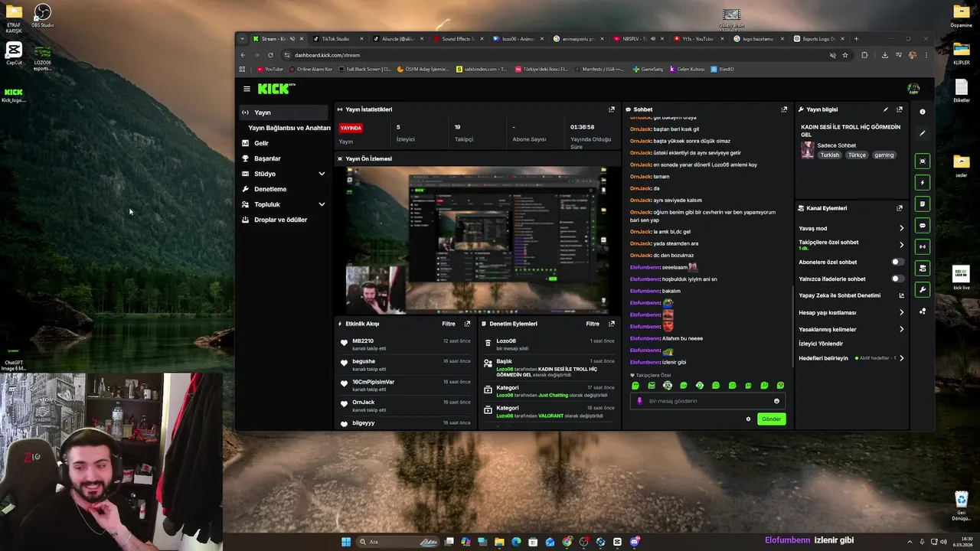Click the pencil icon in right rail
980x551 pixels.
coord(923,133)
